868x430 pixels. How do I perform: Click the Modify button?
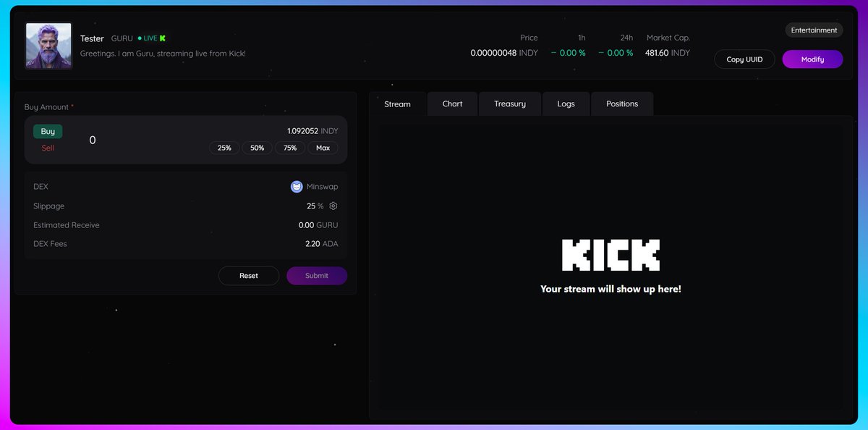pos(812,59)
